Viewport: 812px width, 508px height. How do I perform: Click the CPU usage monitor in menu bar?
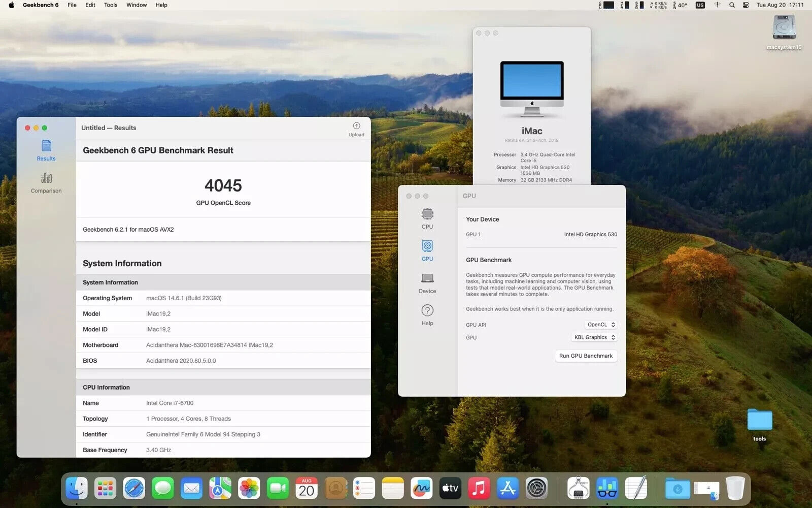(606, 5)
